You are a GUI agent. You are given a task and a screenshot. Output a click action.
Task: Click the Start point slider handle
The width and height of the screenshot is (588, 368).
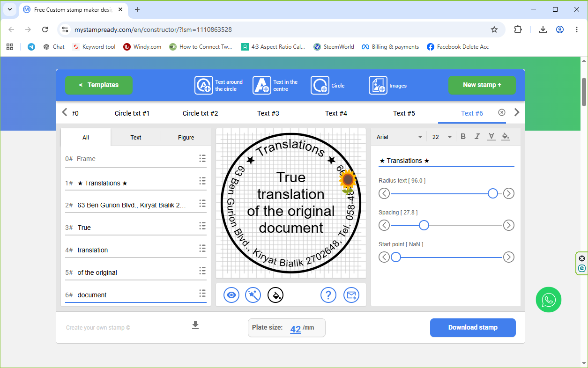(396, 257)
